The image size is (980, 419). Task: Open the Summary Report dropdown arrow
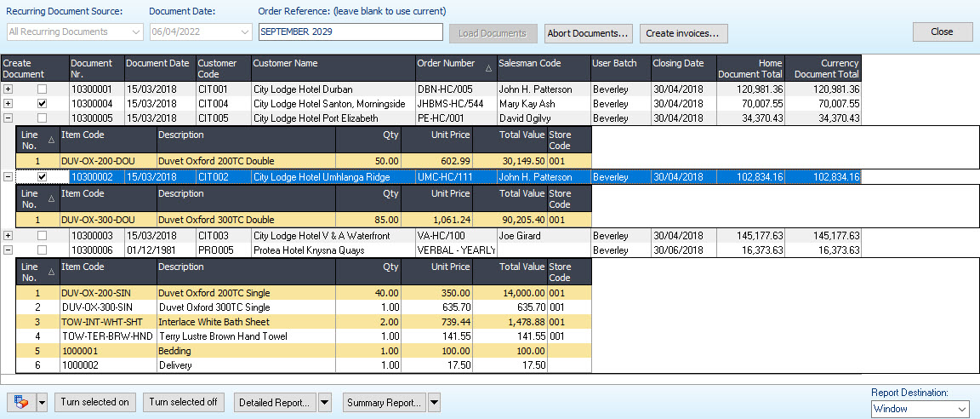tap(434, 403)
